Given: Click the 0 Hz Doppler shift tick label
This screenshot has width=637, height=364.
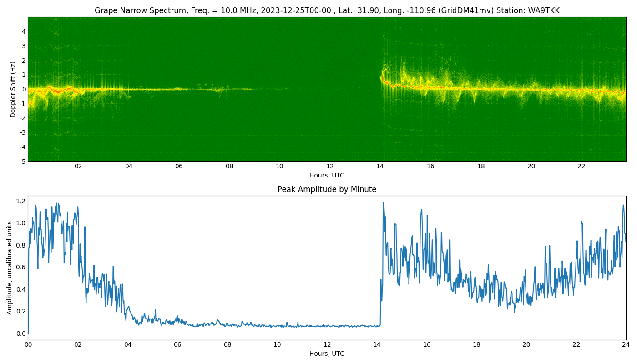Looking at the screenshot, I should coord(24,89).
